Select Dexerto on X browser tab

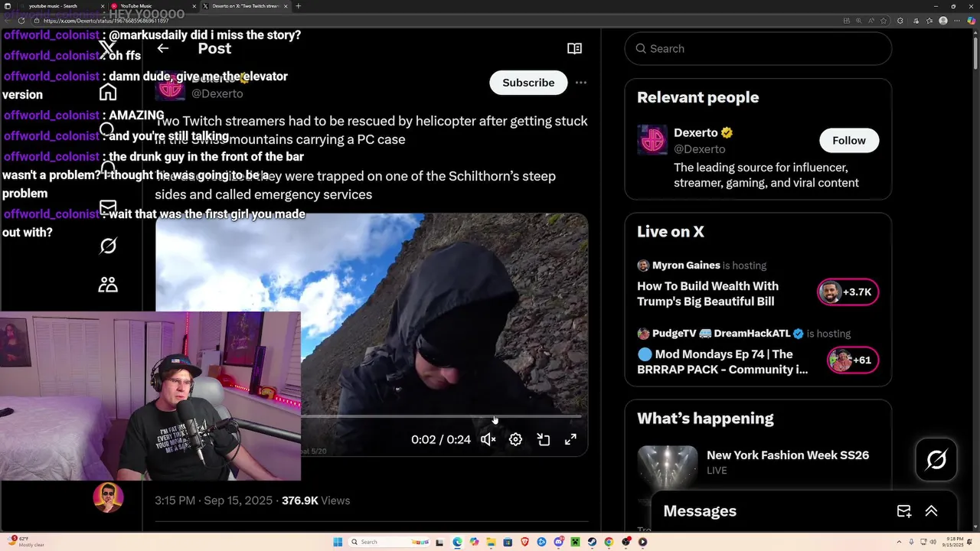click(x=245, y=6)
